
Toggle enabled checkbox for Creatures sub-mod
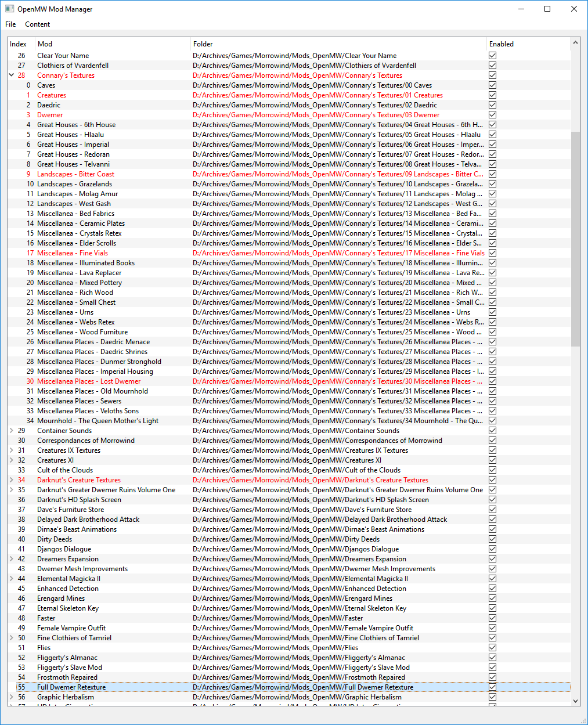(492, 95)
